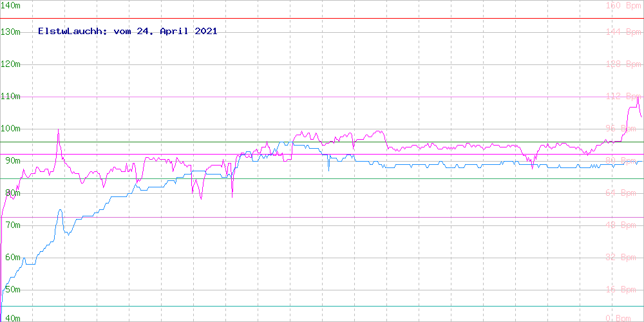
Task: Click the early magenta heart rate spike at 96 Bpm
Action: (58, 130)
